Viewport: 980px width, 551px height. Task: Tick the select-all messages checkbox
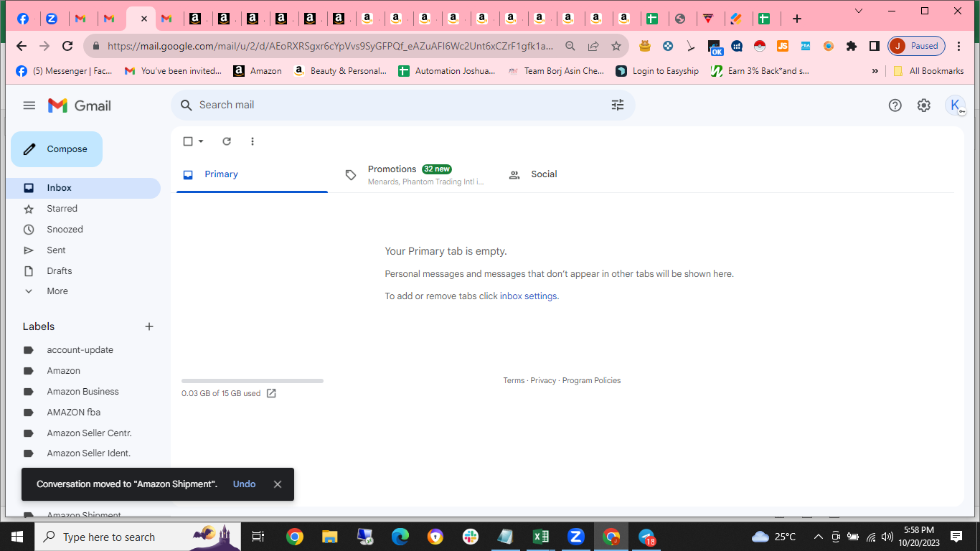tap(188, 141)
